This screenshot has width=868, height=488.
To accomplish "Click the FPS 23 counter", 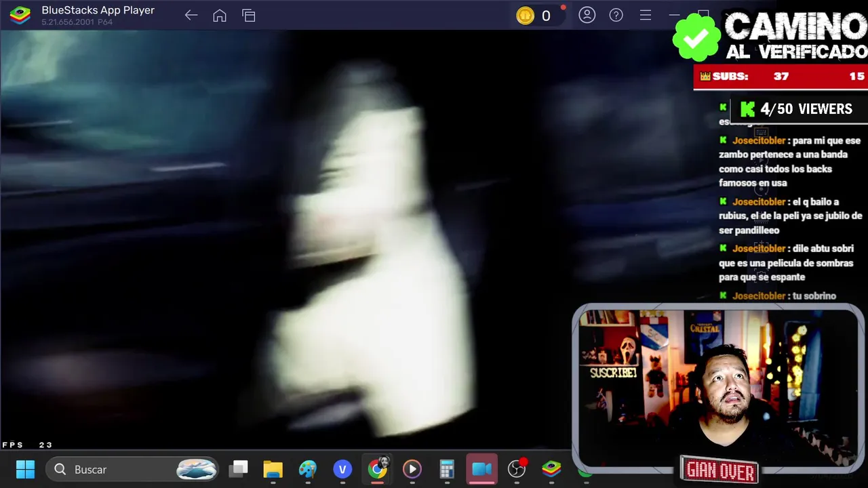I will click(27, 445).
